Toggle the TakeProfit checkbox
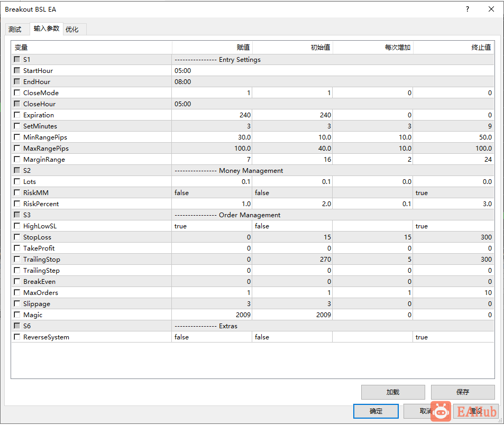Screen dimensions: 504x425 [x=17, y=248]
